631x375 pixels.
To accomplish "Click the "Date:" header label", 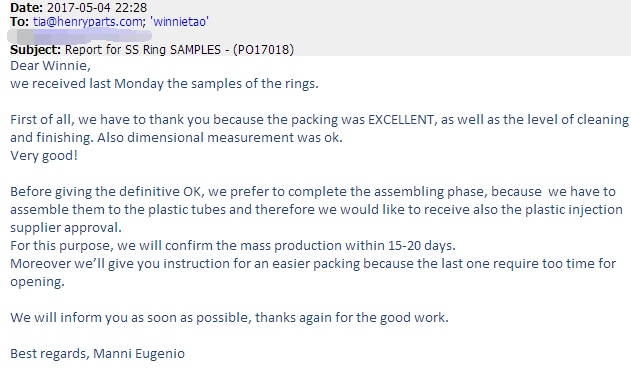I will [27, 8].
